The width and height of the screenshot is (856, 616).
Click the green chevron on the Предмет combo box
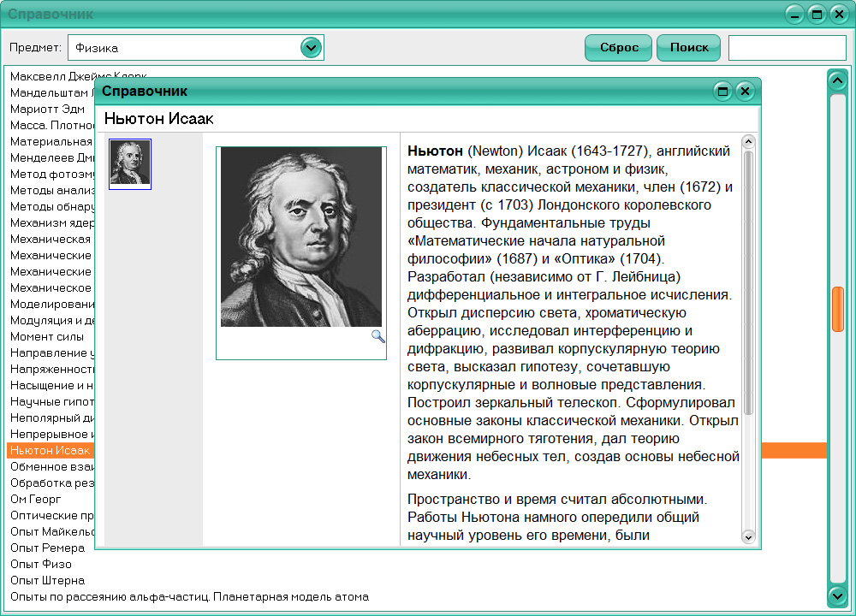[x=312, y=47]
